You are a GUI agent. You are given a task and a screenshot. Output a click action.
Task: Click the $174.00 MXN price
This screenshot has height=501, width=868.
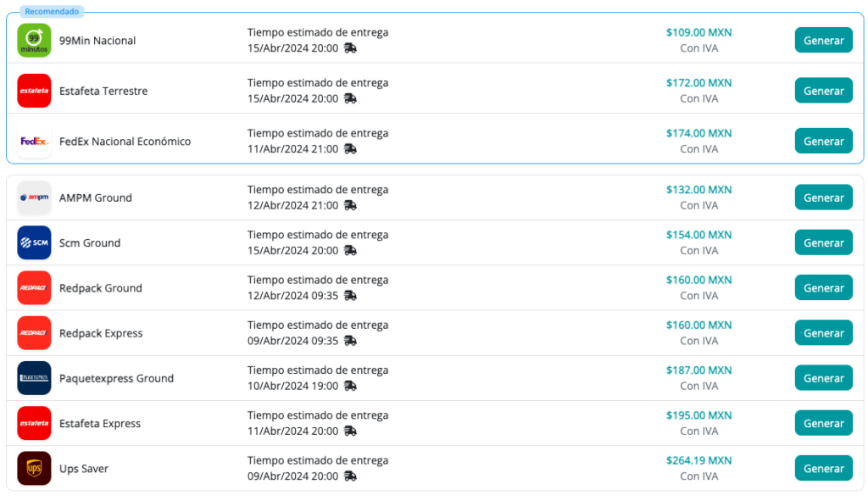point(698,133)
